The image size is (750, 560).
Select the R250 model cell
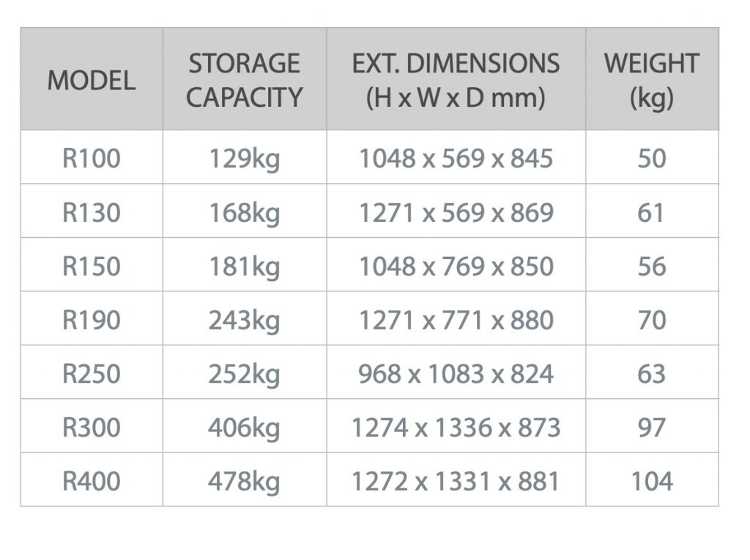tap(92, 373)
